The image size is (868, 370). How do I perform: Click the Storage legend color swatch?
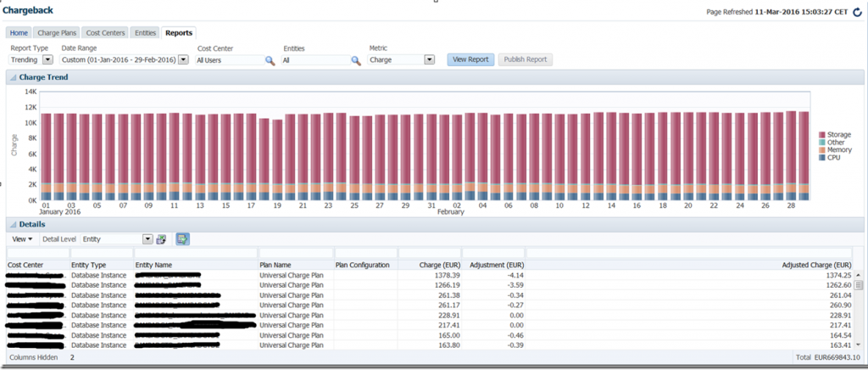(x=821, y=135)
